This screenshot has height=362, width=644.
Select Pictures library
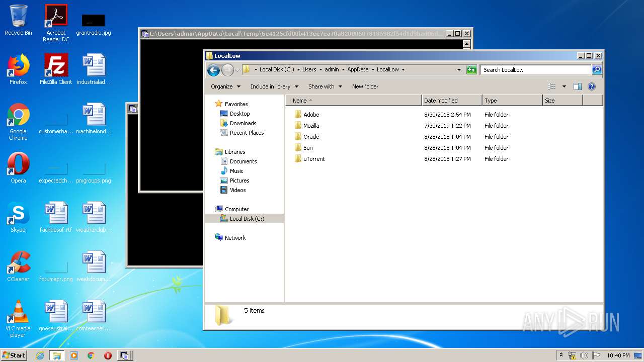pos(239,180)
